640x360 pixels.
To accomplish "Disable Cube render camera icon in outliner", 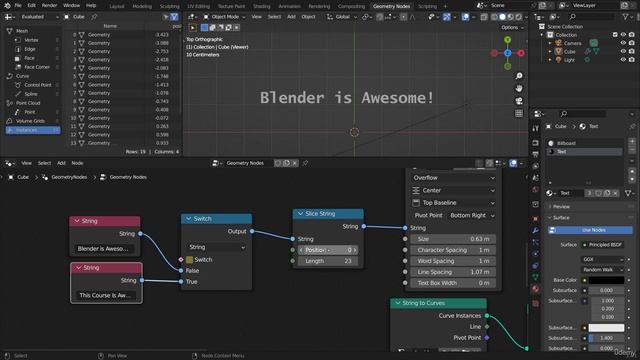I will click(632, 51).
